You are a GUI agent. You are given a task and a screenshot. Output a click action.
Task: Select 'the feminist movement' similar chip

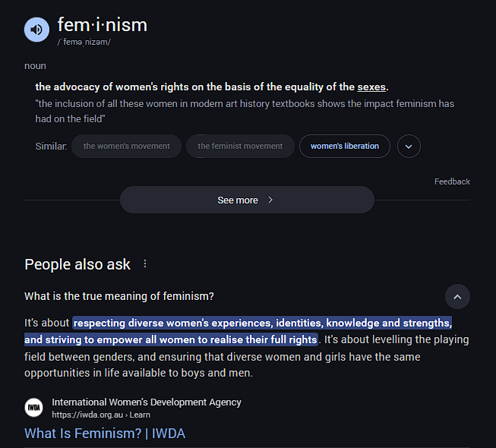click(x=240, y=146)
